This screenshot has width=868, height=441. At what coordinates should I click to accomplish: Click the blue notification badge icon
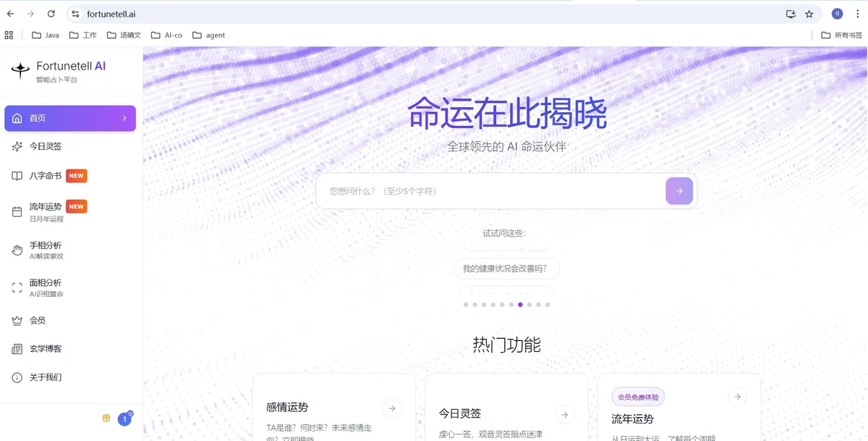(125, 419)
